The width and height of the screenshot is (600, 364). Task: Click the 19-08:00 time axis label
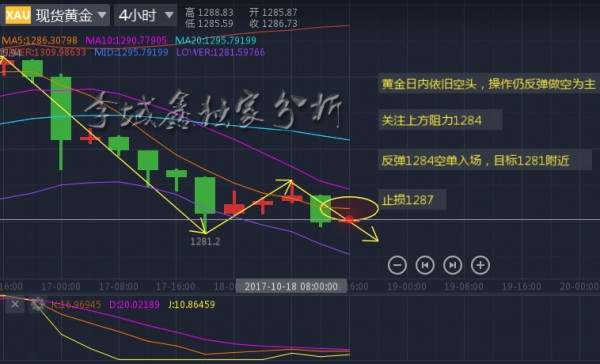coord(464,286)
